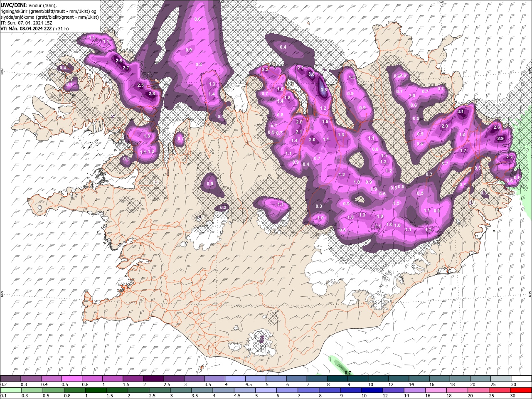Select the dark purple top legend swatch between 2 and 2.5

[153, 379]
